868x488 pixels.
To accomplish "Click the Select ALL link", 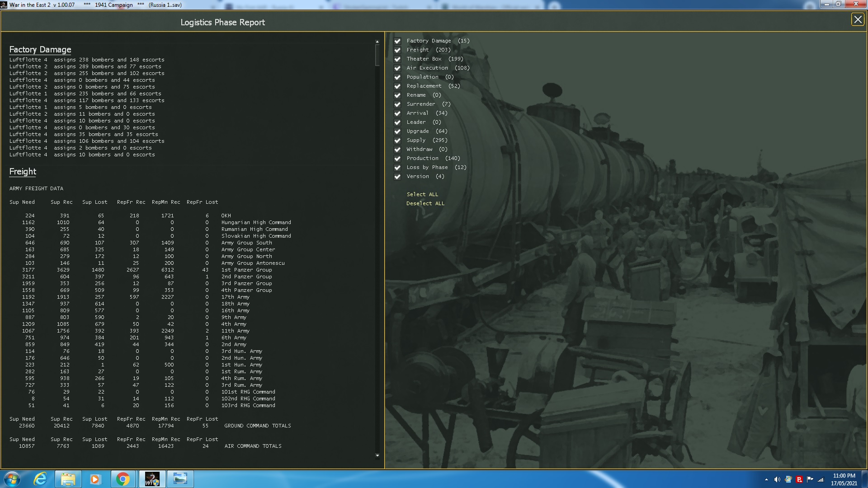I will [x=422, y=194].
